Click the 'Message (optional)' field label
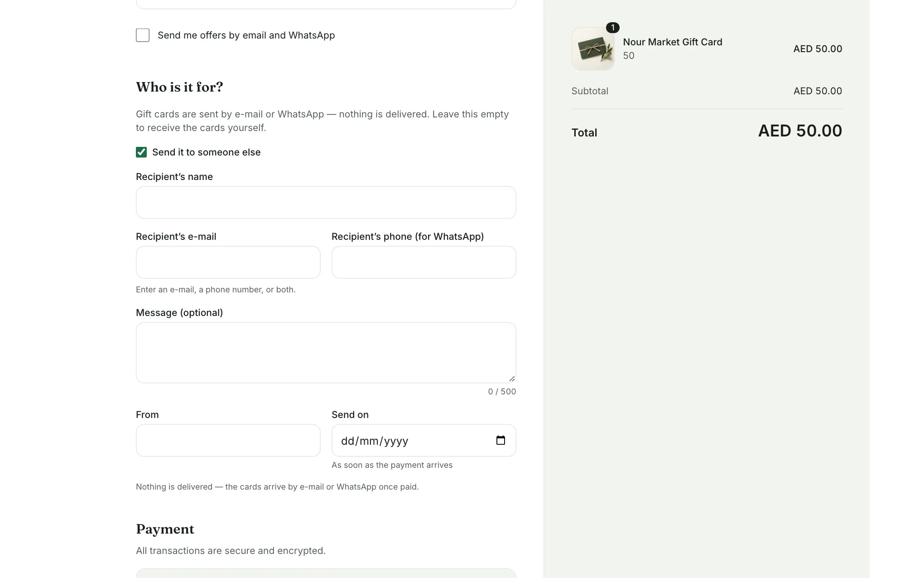 (x=179, y=313)
